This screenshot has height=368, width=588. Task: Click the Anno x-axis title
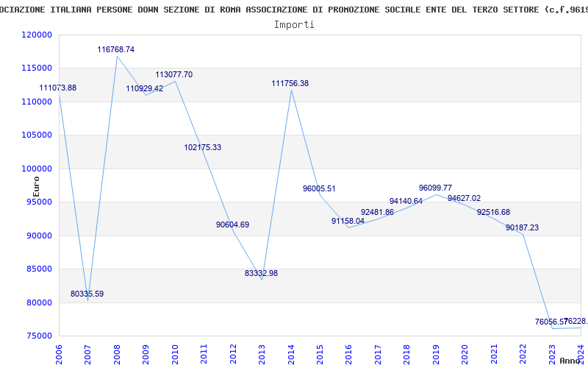click(x=570, y=361)
